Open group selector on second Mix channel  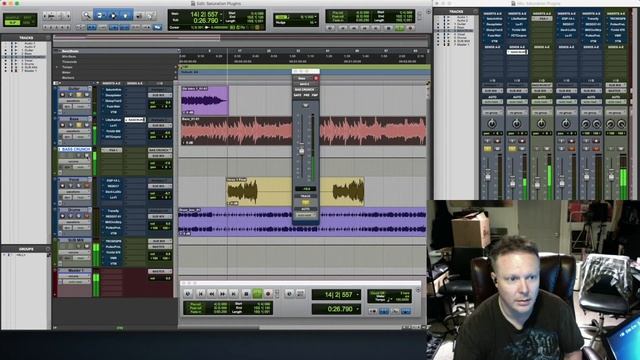click(517, 112)
